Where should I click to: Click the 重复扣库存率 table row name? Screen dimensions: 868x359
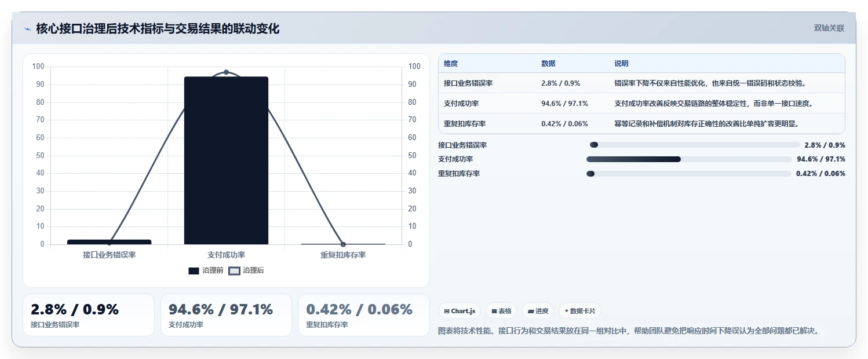click(465, 124)
